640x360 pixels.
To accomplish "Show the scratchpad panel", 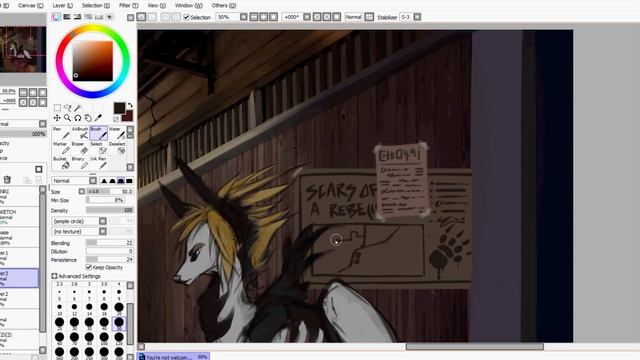I will pyautogui.click(x=109, y=17).
